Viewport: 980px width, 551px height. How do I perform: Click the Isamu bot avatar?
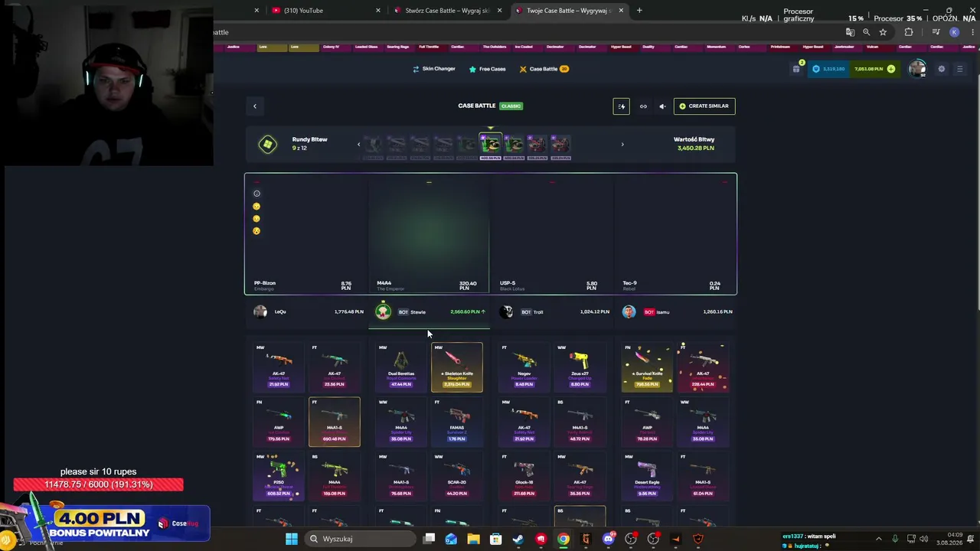pos(629,311)
